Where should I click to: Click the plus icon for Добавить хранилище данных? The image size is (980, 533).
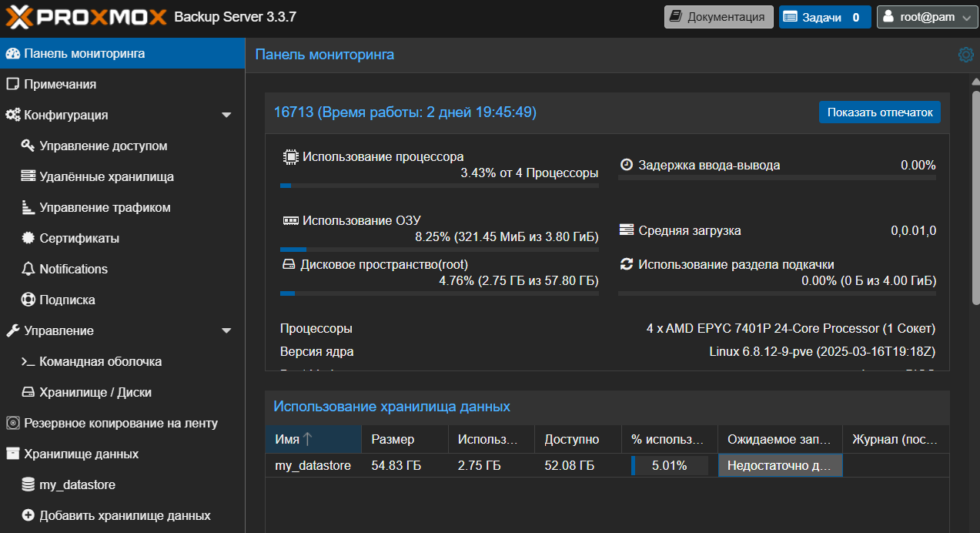pyautogui.click(x=28, y=516)
